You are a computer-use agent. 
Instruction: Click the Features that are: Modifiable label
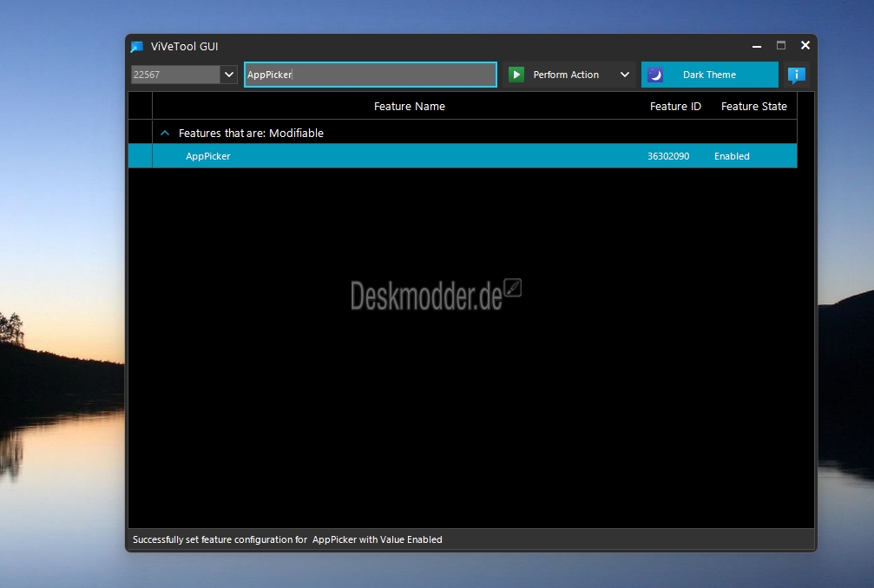coord(251,133)
